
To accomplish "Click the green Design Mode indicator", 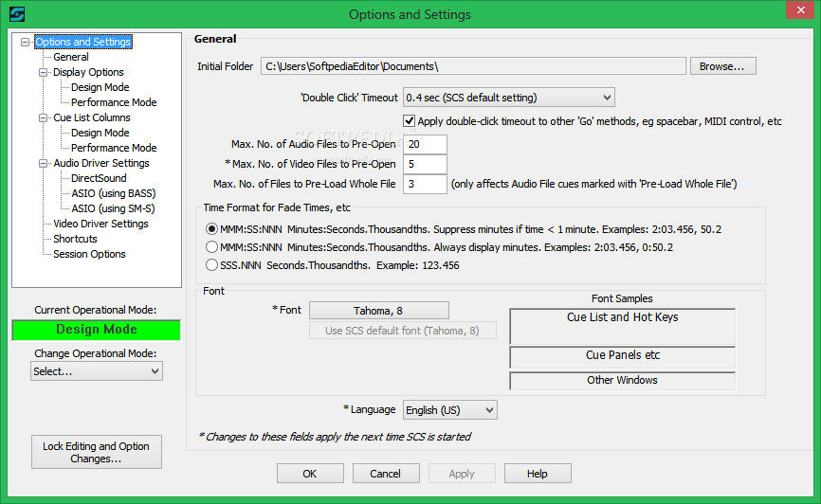I will tap(97, 330).
